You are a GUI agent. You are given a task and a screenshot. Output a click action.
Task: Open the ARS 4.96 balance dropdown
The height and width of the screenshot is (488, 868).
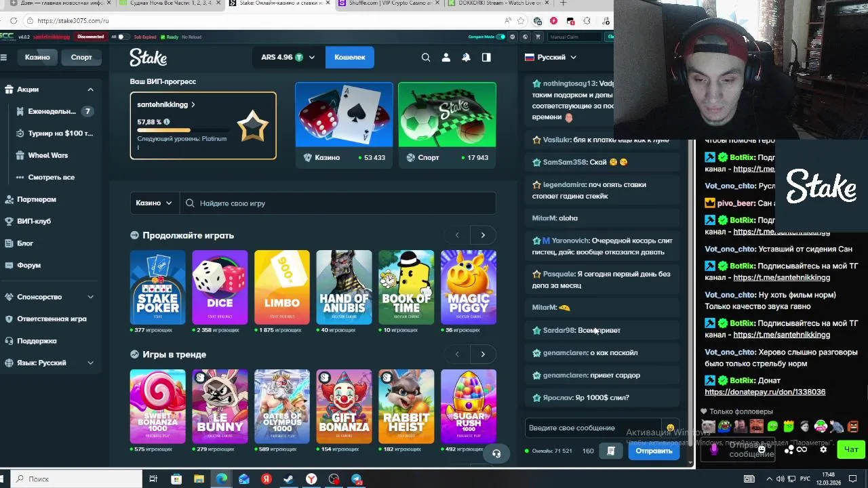click(x=288, y=58)
